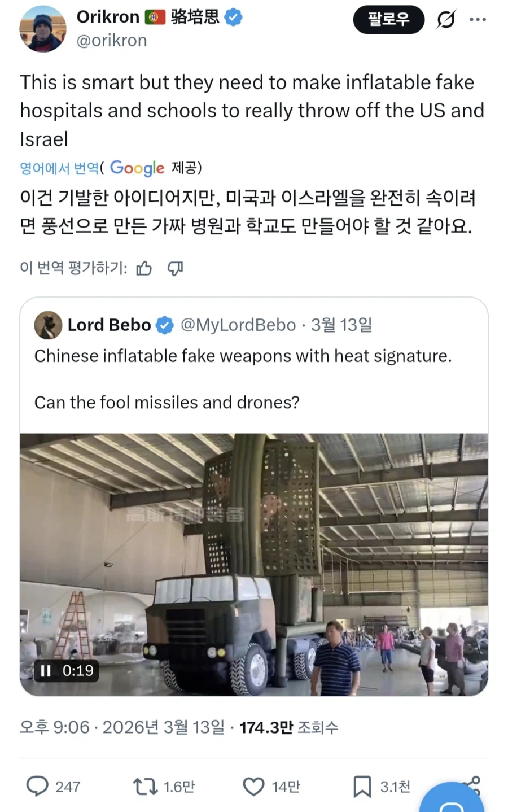Click the Grok icon next to the Follow button
The height and width of the screenshot is (812, 508).
click(x=445, y=19)
